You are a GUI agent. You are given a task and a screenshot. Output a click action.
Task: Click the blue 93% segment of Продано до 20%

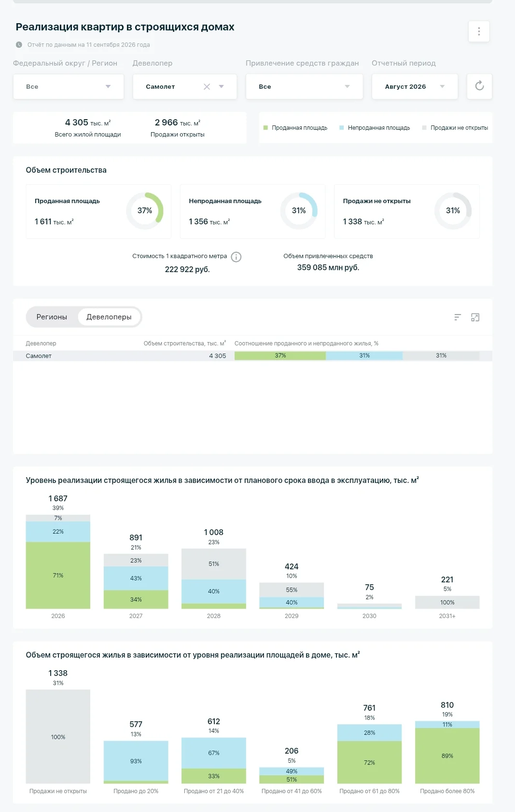pos(136,761)
